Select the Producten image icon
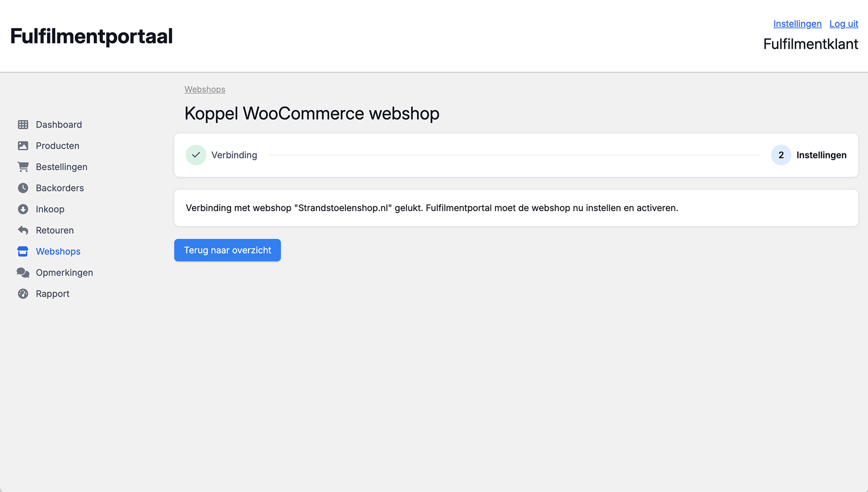 coord(23,145)
